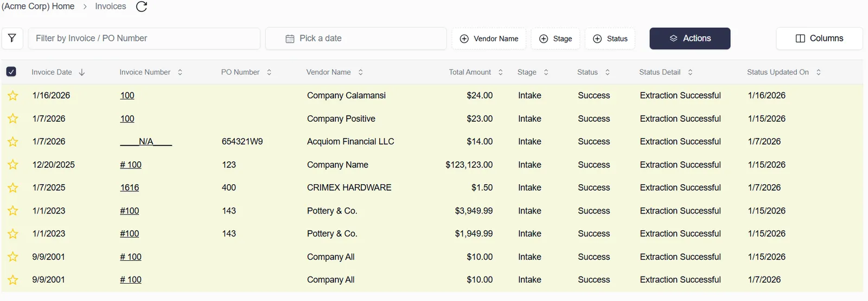868x301 pixels.
Task: Click the $123,123.00 amount cell
Action: point(469,165)
